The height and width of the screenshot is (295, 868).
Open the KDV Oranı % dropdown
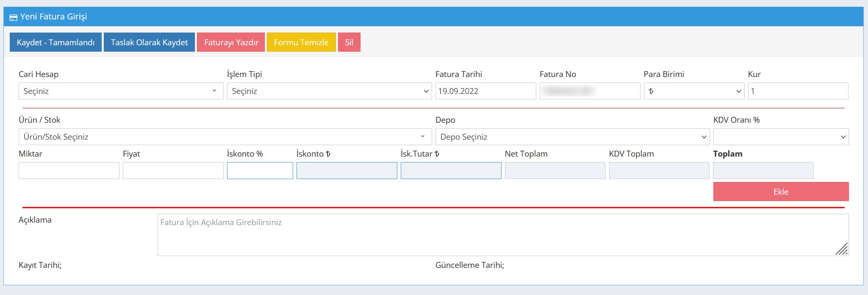(x=780, y=137)
